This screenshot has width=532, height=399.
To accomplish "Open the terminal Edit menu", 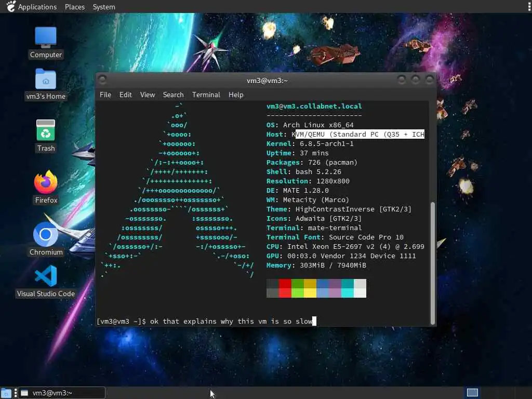I will click(126, 95).
